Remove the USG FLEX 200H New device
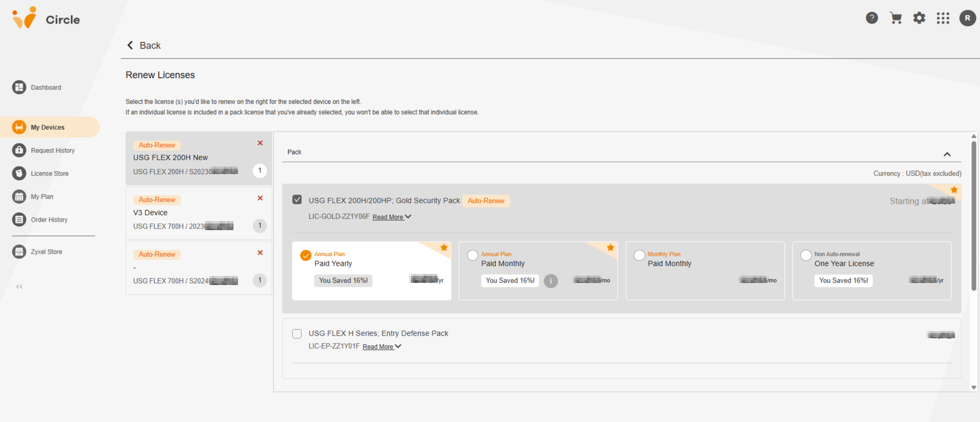This screenshot has width=980, height=422. coord(260,143)
